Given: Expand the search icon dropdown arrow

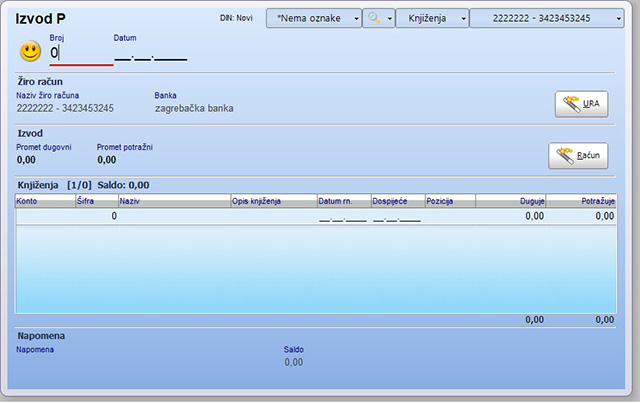Looking at the screenshot, I should (389, 18).
